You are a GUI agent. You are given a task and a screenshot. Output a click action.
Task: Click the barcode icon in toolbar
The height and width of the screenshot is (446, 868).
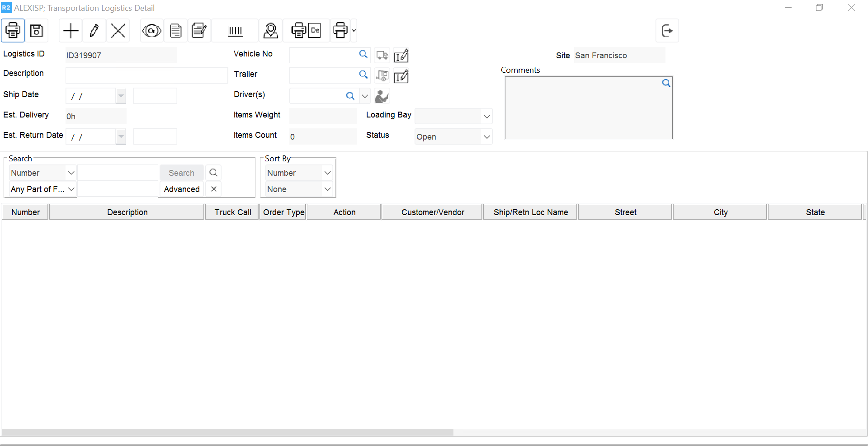[235, 31]
